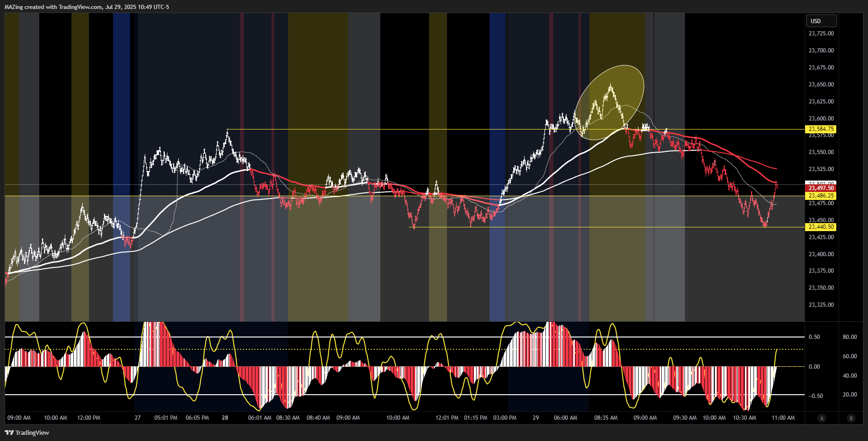Click the MAZing created with TradingView.com header
Image resolution: width=868 pixels, height=441 pixels.
click(87, 7)
